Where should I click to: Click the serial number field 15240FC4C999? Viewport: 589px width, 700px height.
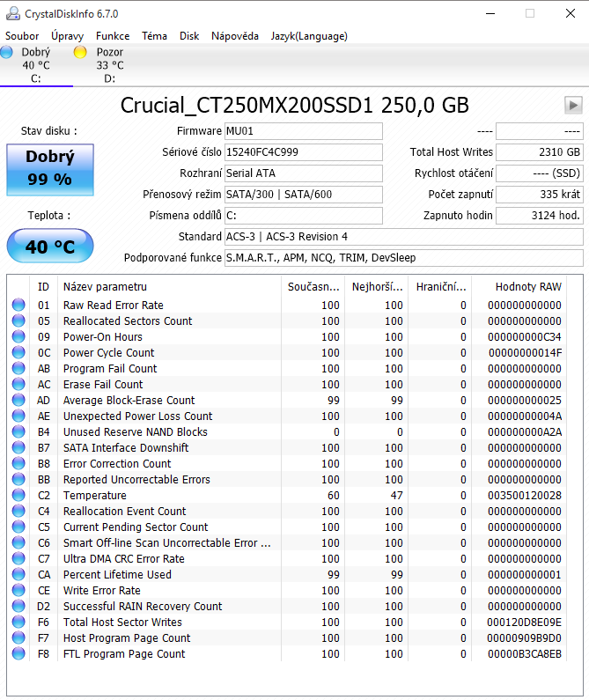(303, 152)
